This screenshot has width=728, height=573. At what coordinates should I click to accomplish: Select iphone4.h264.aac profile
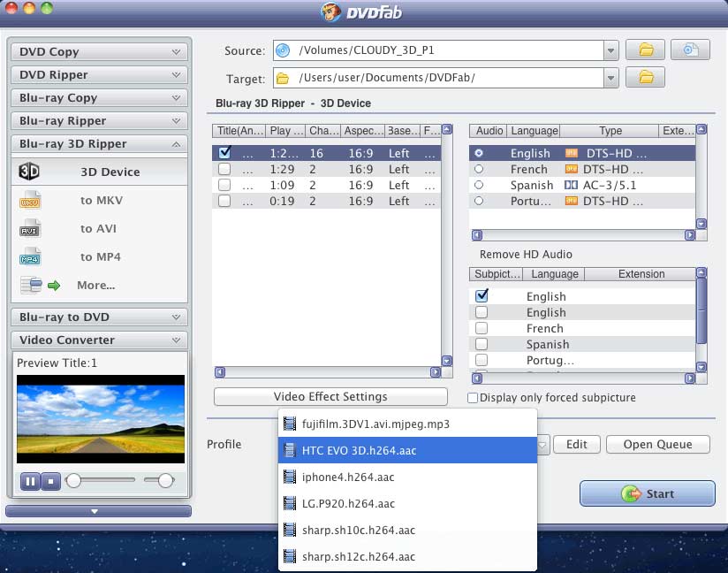(407, 477)
